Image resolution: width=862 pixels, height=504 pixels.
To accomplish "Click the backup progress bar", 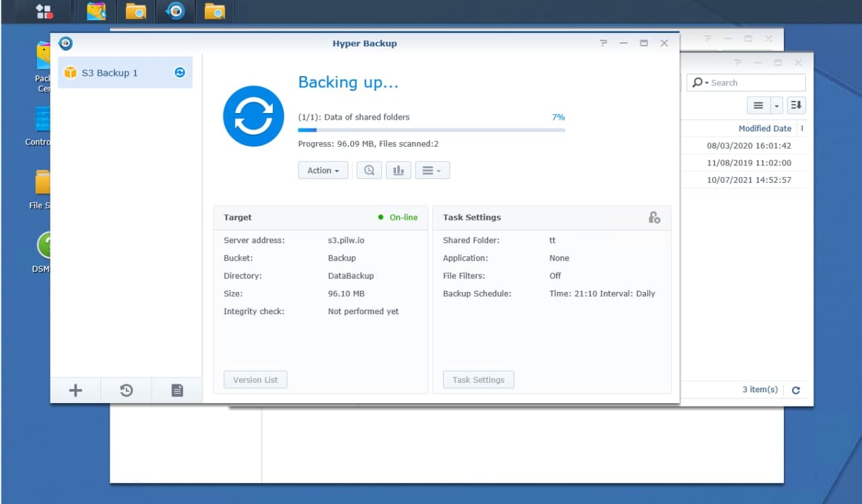I will [432, 130].
